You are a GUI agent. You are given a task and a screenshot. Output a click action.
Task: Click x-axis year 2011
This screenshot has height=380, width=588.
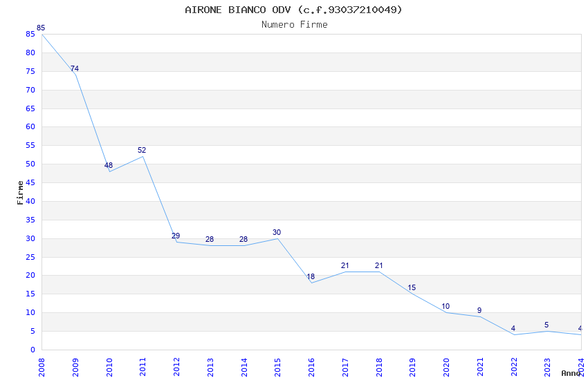pos(143,367)
